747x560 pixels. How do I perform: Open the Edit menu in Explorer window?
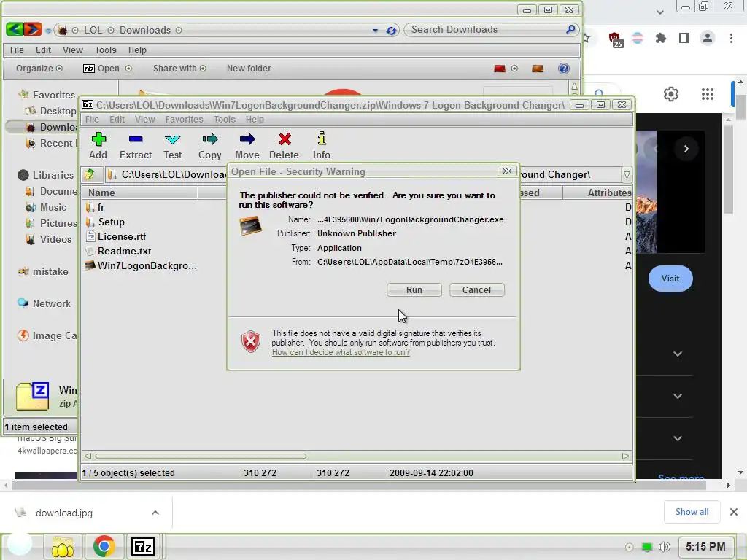tap(43, 50)
